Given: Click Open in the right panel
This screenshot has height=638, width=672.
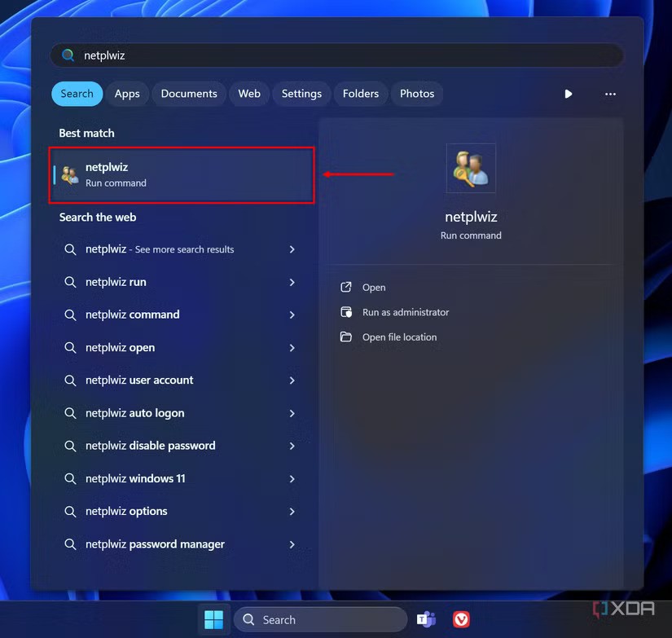Looking at the screenshot, I should point(374,287).
